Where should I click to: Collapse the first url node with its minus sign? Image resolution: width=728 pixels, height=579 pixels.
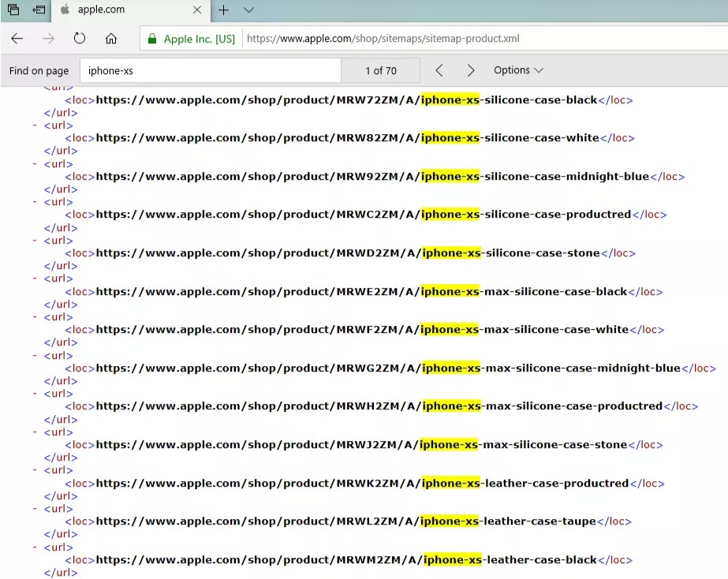click(x=33, y=125)
